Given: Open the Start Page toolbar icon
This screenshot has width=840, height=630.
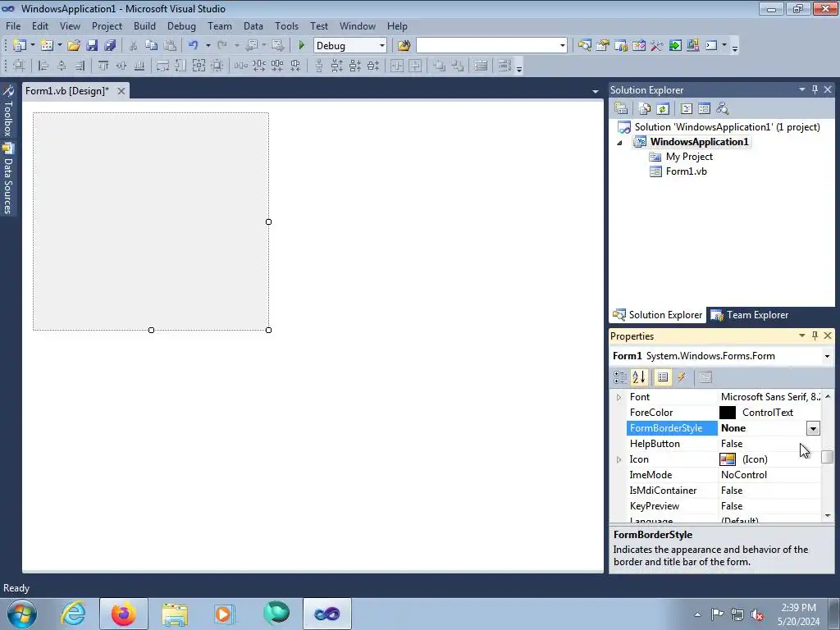Looking at the screenshot, I should click(675, 46).
